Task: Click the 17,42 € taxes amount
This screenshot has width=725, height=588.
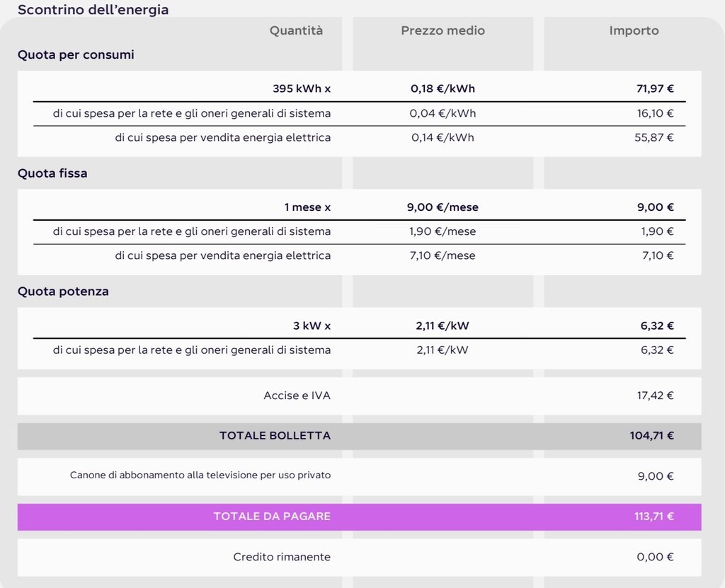Action: [655, 396]
